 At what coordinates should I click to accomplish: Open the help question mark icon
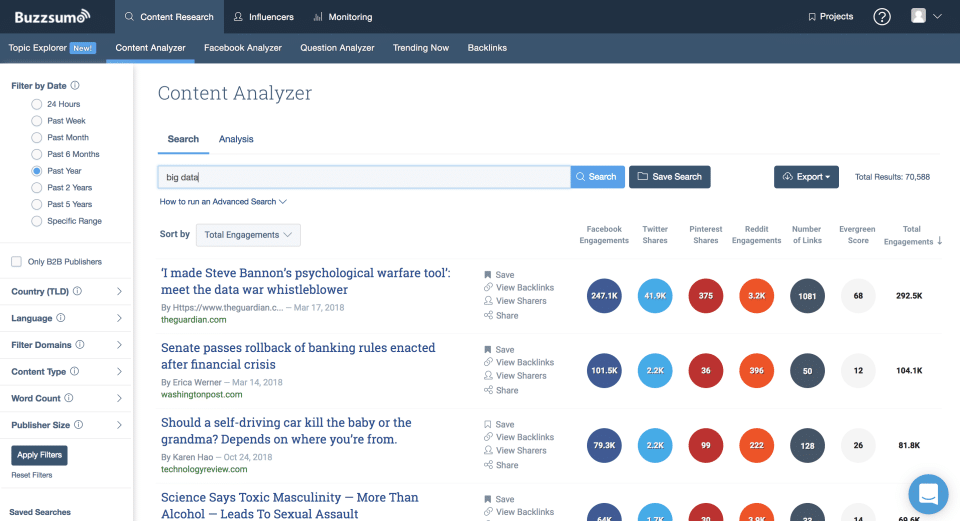click(x=881, y=17)
